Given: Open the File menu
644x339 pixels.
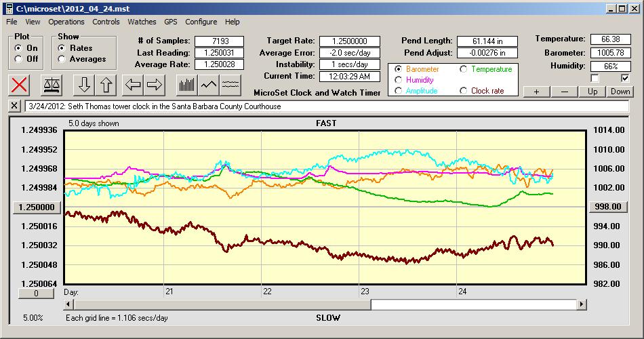Looking at the screenshot, I should point(12,22).
